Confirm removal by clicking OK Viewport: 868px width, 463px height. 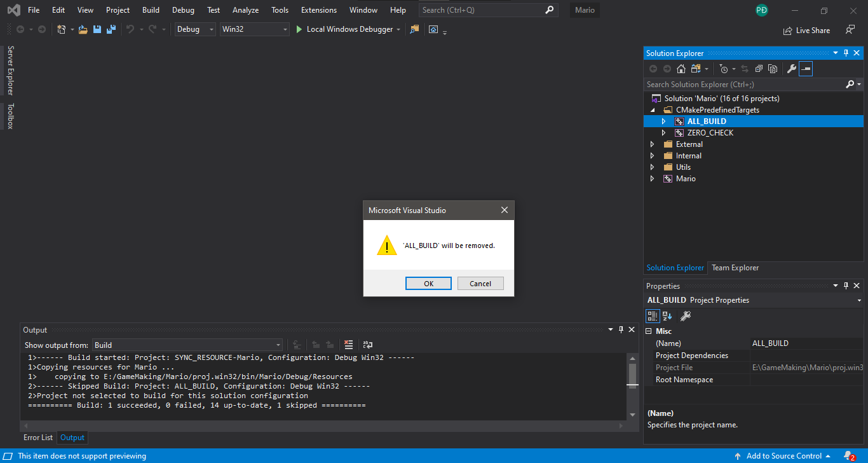428,284
